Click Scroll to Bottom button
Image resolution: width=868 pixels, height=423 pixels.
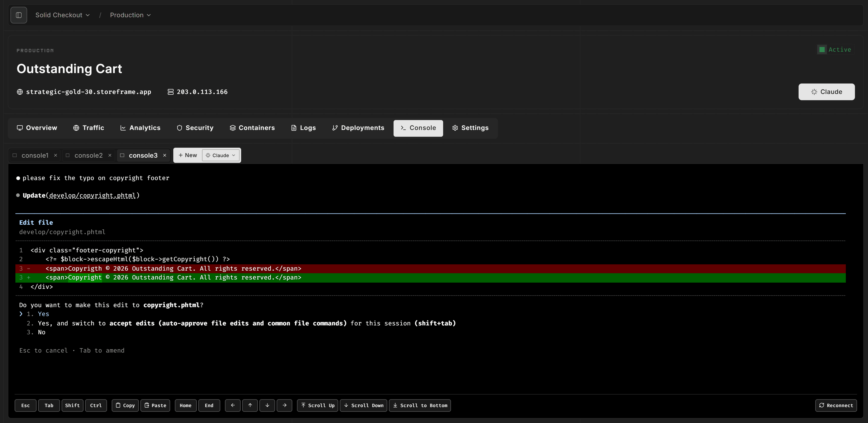(x=420, y=406)
